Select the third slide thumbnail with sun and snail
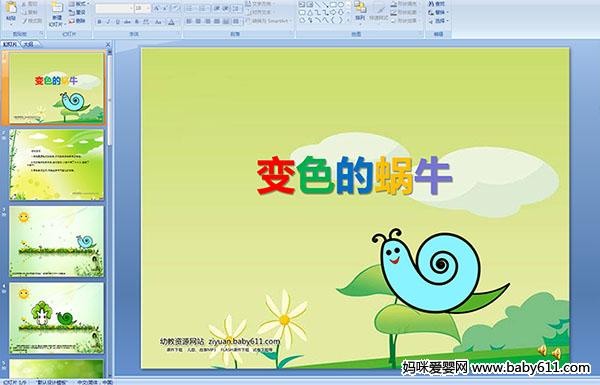This screenshot has width=600, height=385. click(x=57, y=241)
